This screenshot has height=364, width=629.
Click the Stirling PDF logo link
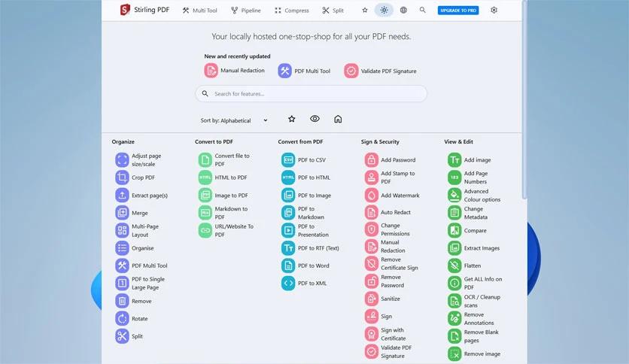[x=144, y=10]
